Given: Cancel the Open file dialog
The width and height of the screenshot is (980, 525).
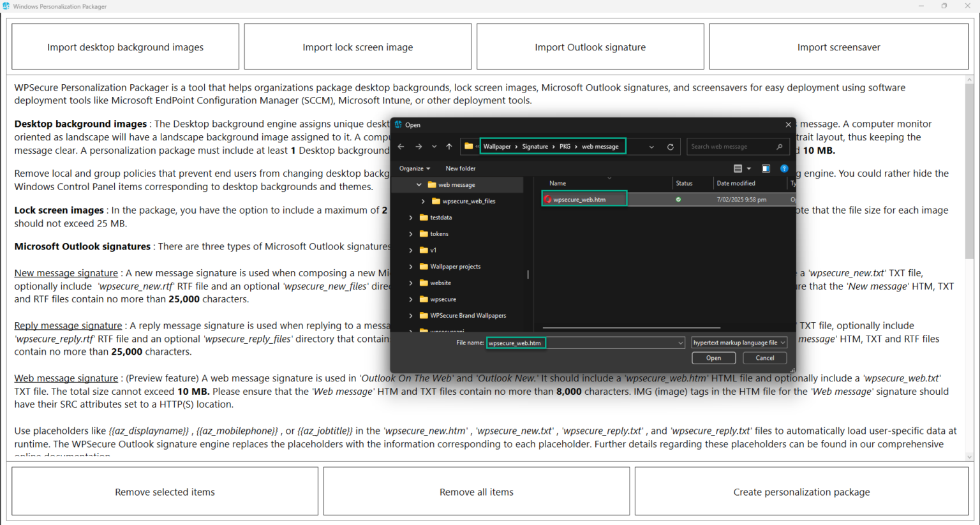Looking at the screenshot, I should point(764,358).
